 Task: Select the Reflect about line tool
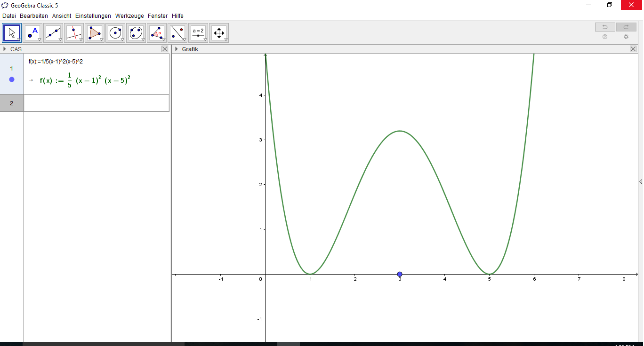tap(177, 33)
